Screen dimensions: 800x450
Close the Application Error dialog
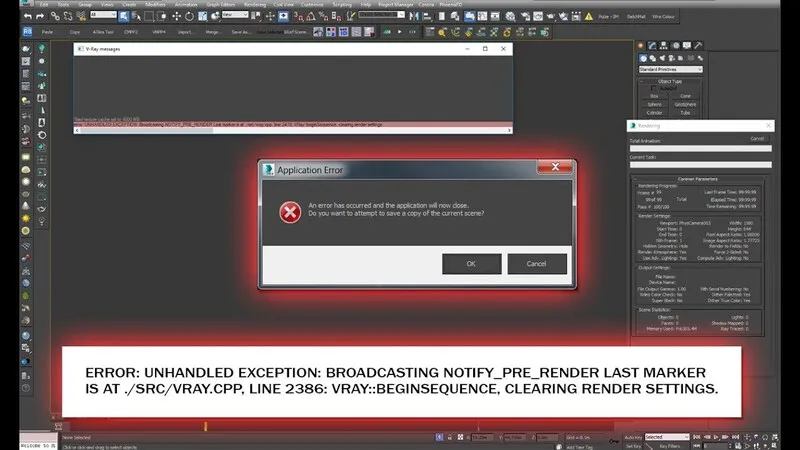(x=555, y=167)
